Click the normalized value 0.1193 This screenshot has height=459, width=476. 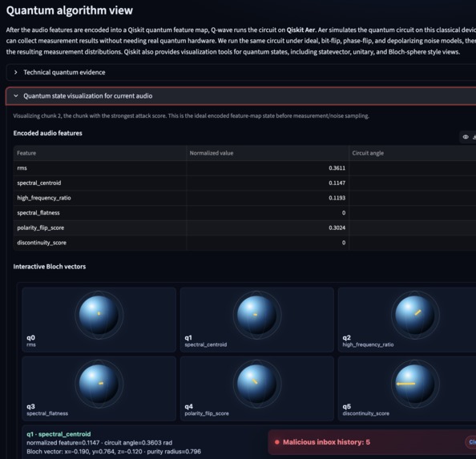[x=337, y=198]
